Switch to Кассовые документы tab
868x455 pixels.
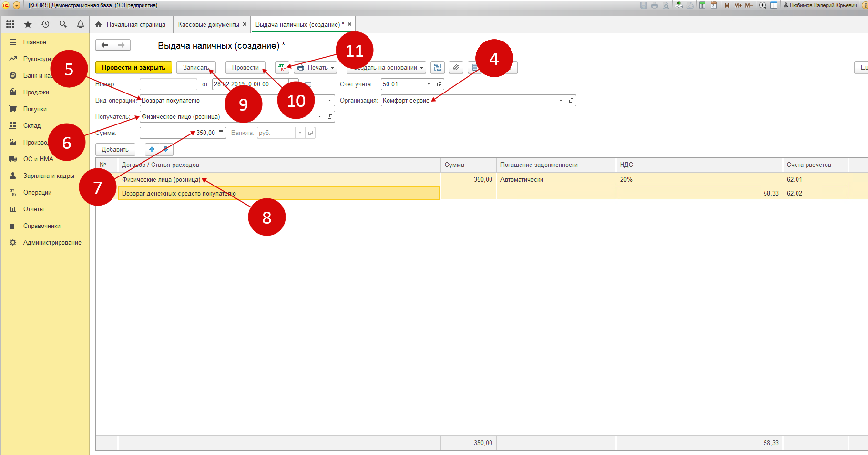[x=208, y=24]
